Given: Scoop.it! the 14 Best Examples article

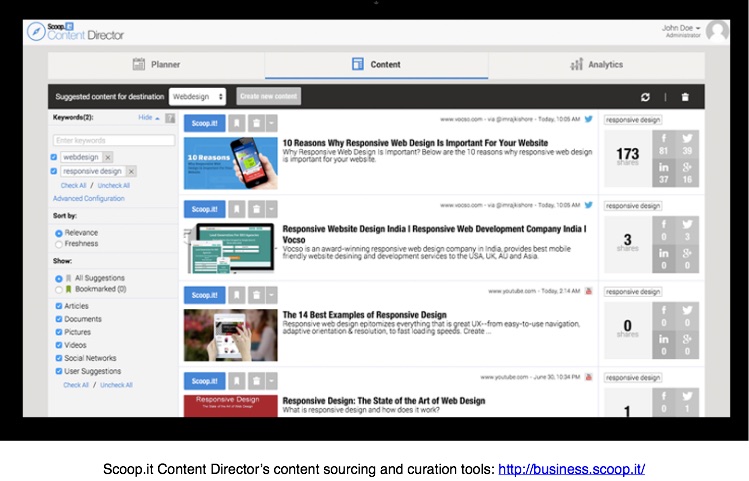Looking at the screenshot, I should (x=204, y=295).
